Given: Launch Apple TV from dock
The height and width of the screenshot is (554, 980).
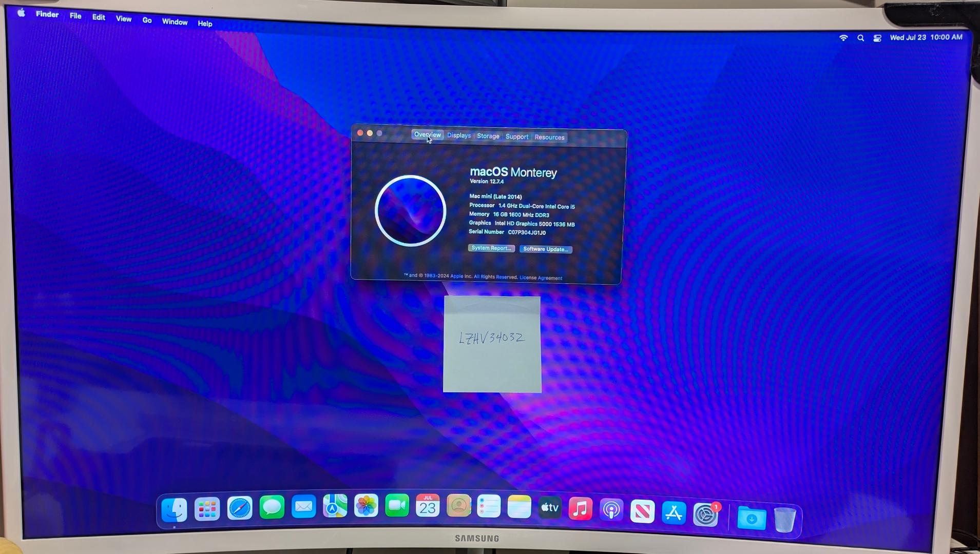Looking at the screenshot, I should point(550,508).
